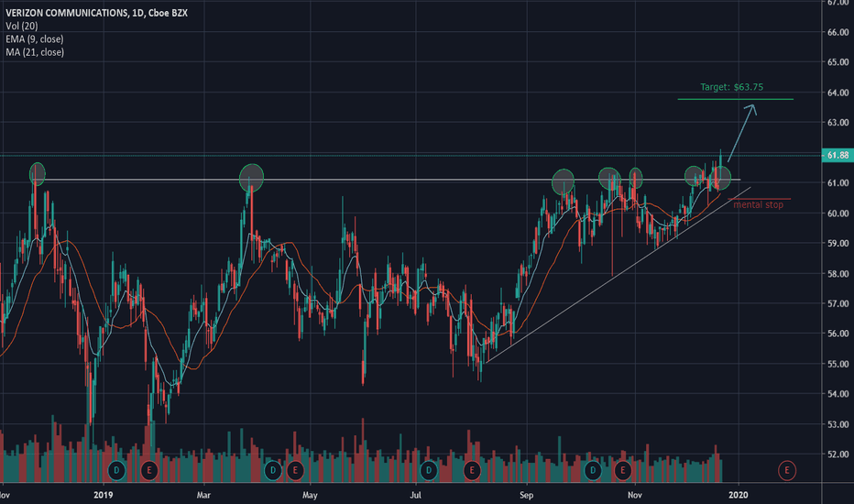Select the Target: $63.75 text label
Screen dimensions: 854x504
pyautogui.click(x=731, y=87)
